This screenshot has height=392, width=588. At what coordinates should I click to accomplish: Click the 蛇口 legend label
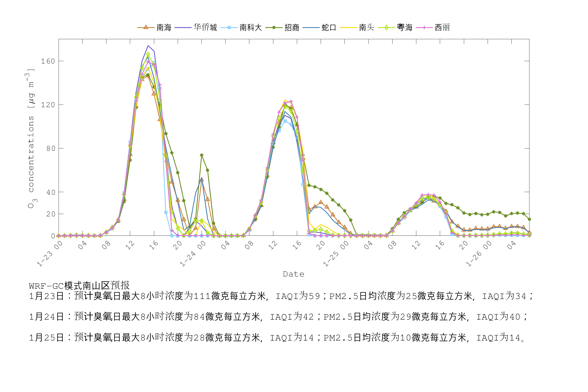[x=329, y=27]
